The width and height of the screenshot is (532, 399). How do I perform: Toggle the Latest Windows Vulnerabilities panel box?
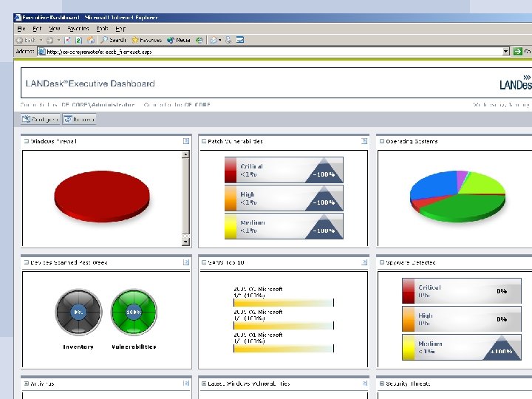tap(204, 383)
